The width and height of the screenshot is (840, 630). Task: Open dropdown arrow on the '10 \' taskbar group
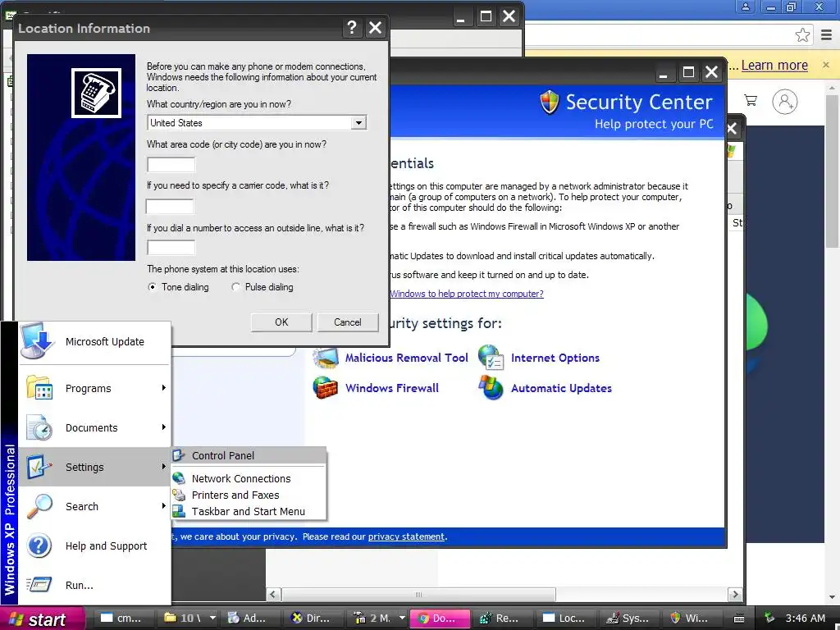(212, 618)
